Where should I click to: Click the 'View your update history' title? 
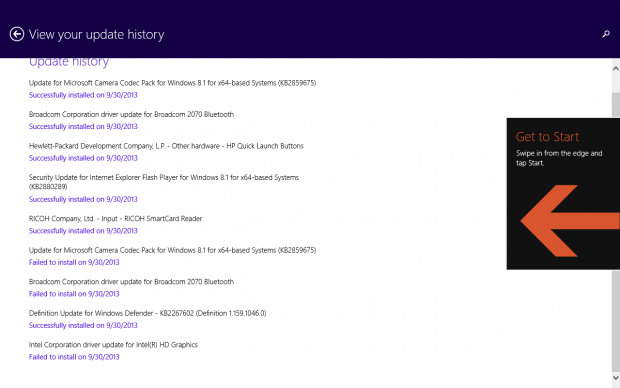pos(96,34)
